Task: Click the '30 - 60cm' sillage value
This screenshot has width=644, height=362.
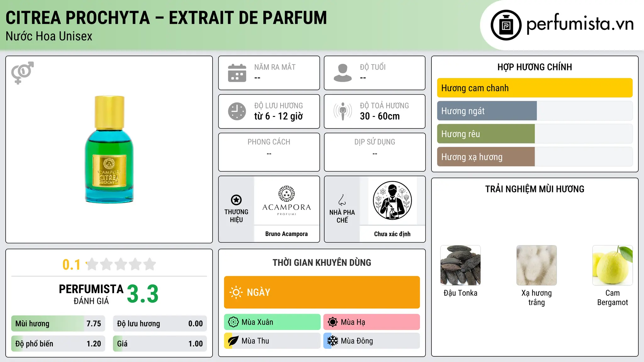Action: click(x=380, y=116)
